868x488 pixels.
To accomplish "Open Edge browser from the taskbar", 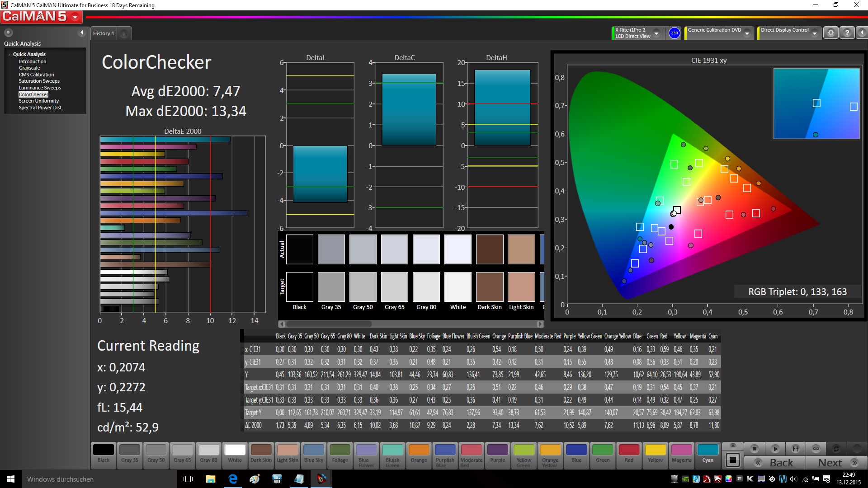I will tap(233, 479).
